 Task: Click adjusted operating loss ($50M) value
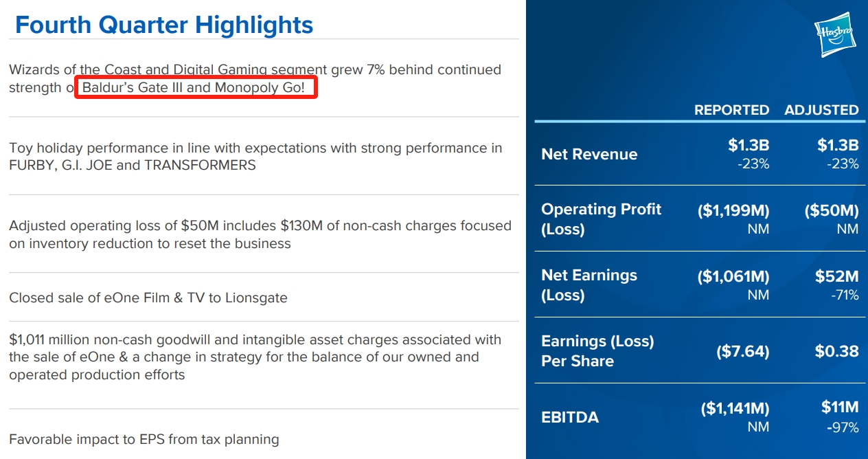[832, 211]
